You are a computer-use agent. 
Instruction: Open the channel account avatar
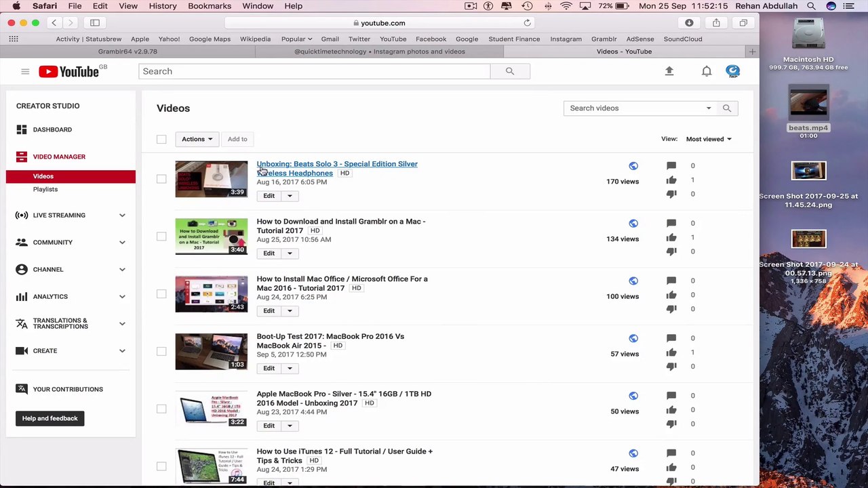coord(733,71)
